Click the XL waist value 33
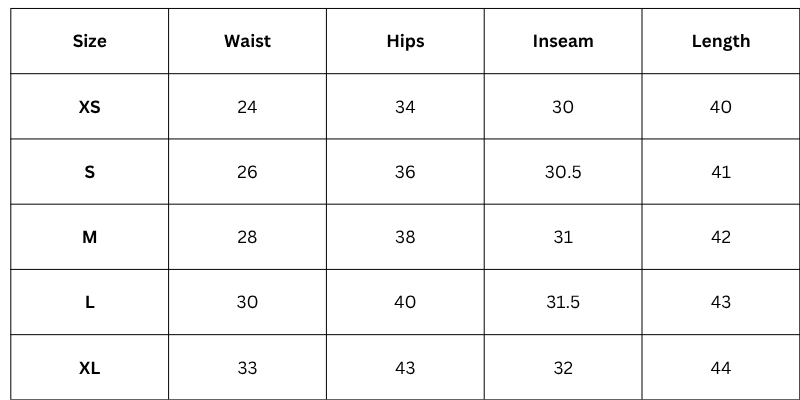Image resolution: width=800 pixels, height=400 pixels. (247, 368)
